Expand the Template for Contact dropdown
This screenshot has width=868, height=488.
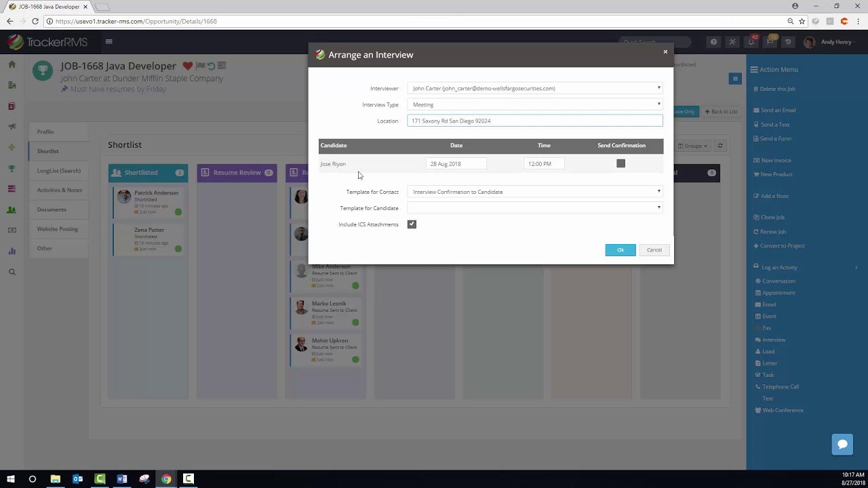pyautogui.click(x=535, y=192)
